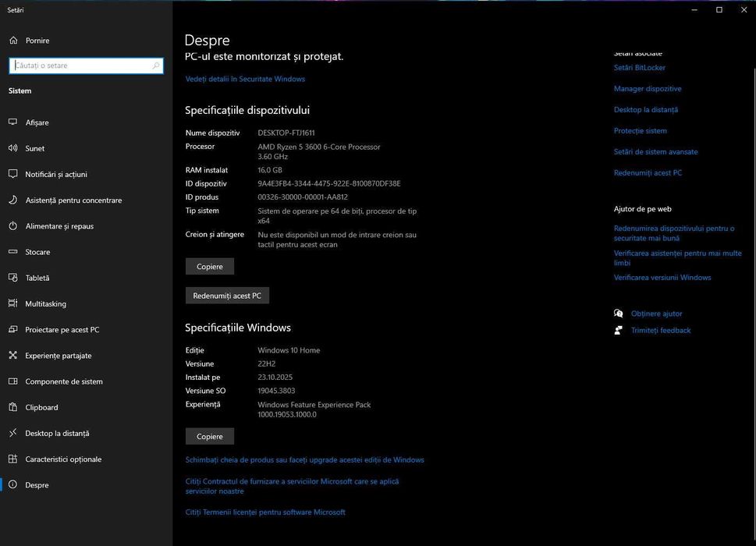Click the Desktop la distanță sidebar icon
Viewport: 756px width, 546px height.
(13, 433)
